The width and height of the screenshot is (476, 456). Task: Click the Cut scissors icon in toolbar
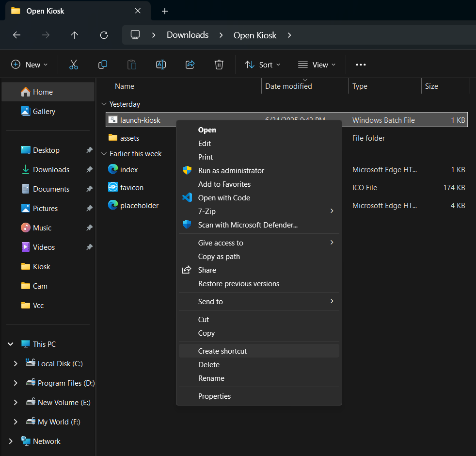coord(74,65)
